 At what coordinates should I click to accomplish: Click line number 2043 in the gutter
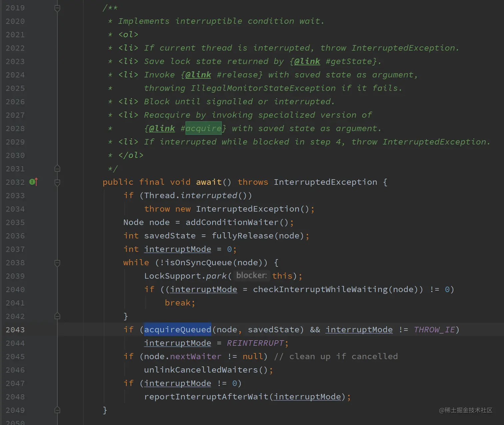(15, 330)
